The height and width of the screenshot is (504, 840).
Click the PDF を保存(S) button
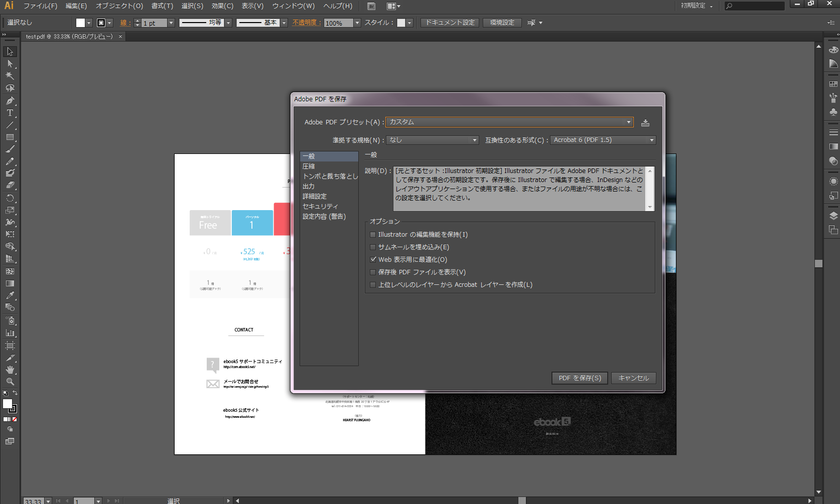(x=580, y=378)
